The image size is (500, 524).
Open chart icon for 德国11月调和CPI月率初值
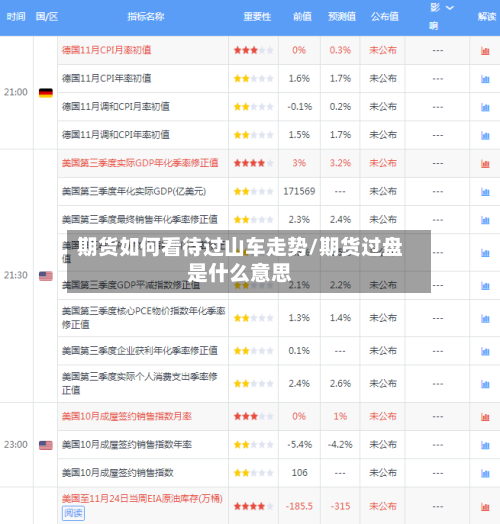coord(485,107)
